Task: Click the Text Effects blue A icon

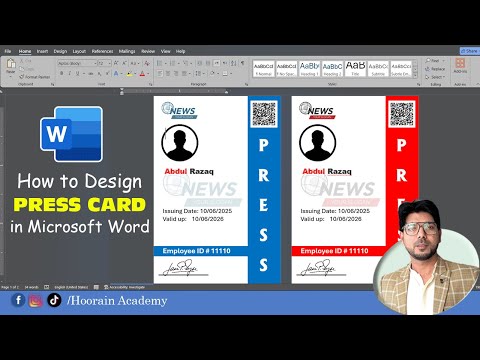Action: [116, 73]
